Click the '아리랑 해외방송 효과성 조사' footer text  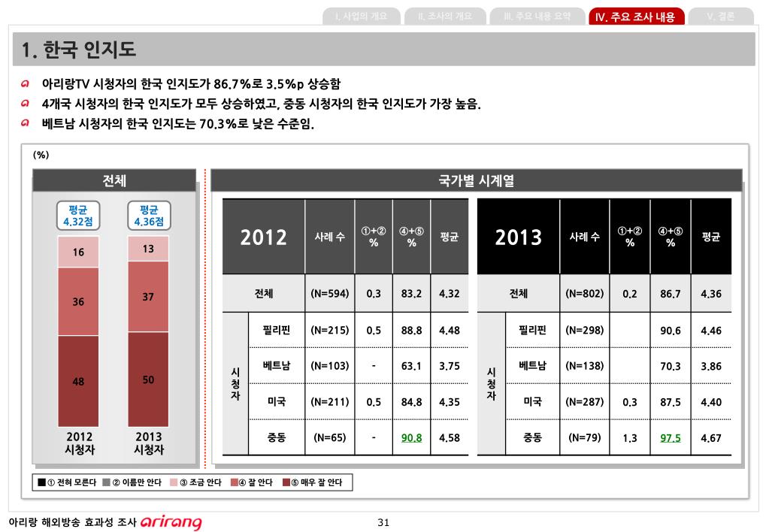[x=73, y=522]
